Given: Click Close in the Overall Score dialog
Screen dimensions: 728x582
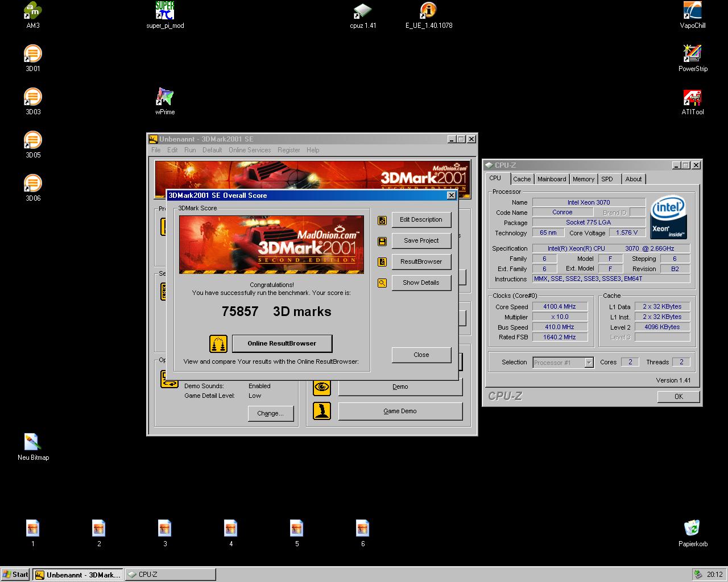Looking at the screenshot, I should click(421, 355).
